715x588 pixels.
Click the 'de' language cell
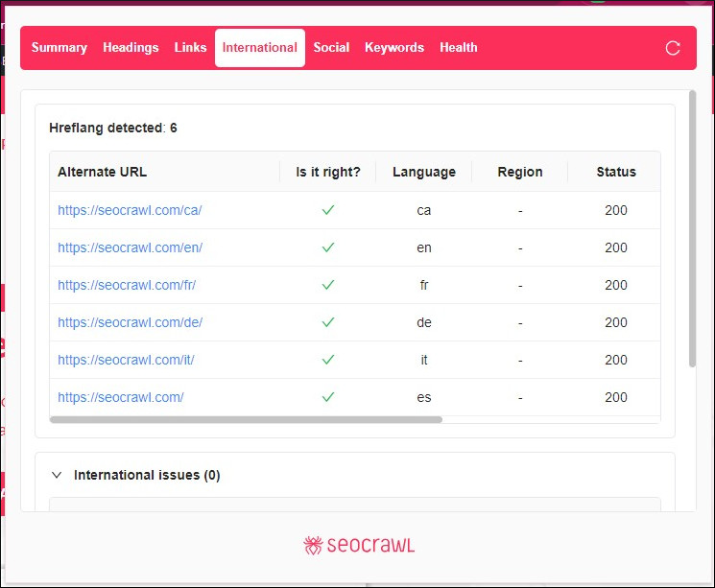pos(424,322)
